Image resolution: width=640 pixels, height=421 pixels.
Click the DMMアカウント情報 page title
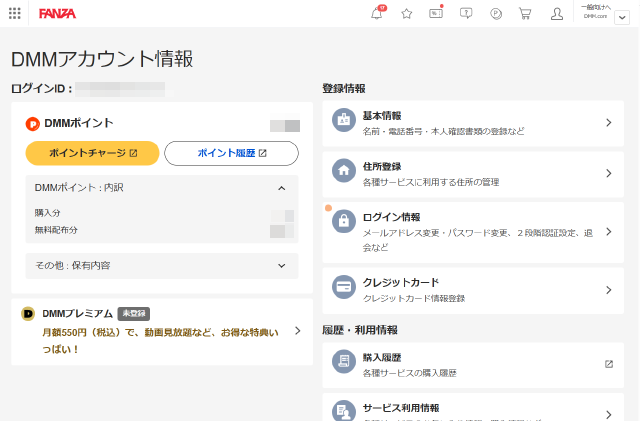[102, 59]
